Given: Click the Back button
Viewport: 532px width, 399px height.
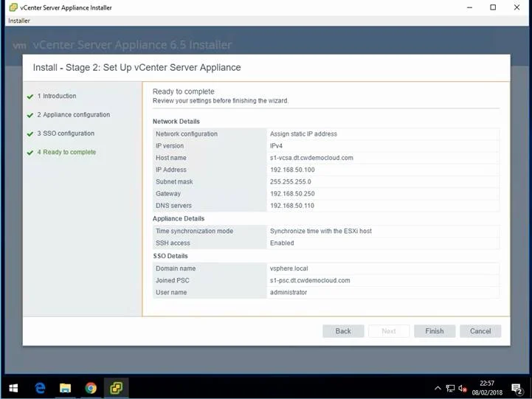Looking at the screenshot, I should 343,331.
